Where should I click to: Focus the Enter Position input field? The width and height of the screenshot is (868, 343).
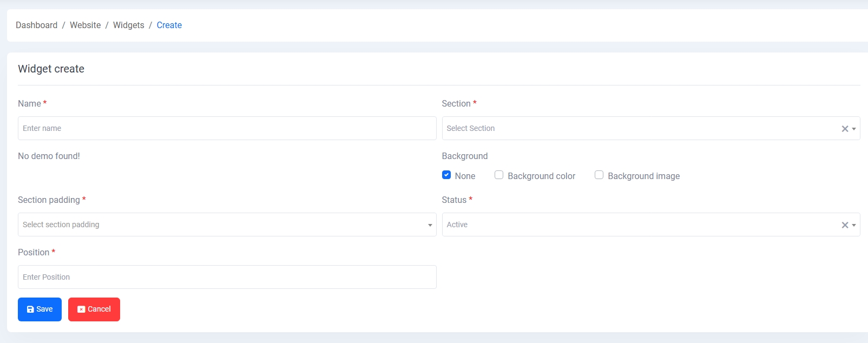coord(227,277)
